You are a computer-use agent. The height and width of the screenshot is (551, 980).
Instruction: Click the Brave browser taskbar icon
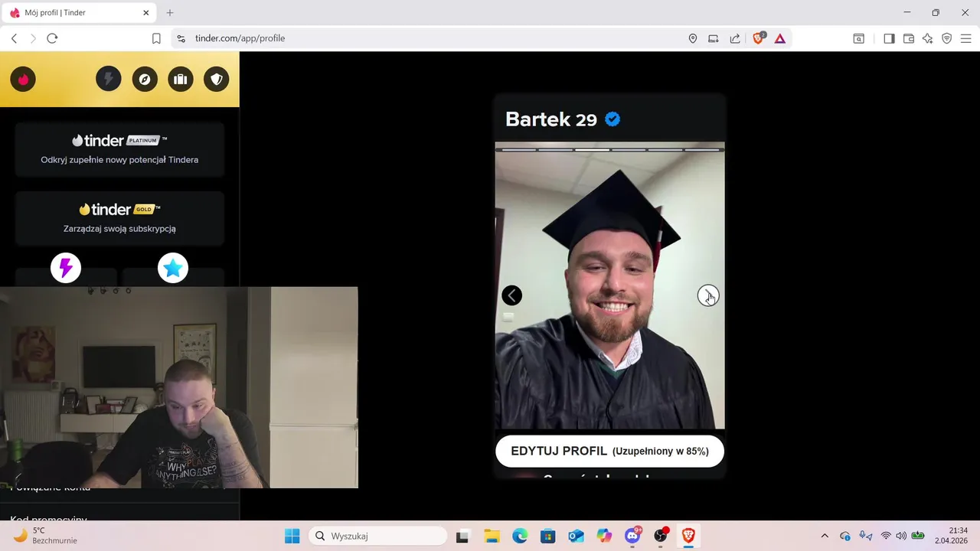688,536
